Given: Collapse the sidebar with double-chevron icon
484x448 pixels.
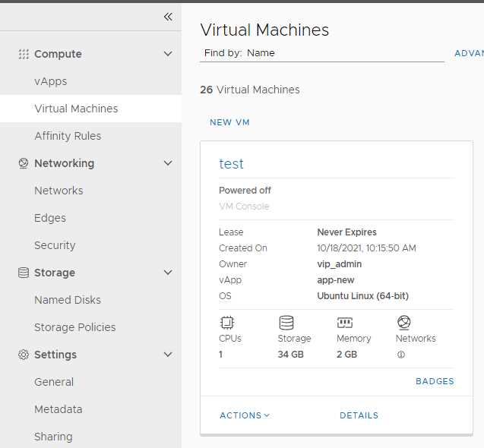Looking at the screenshot, I should 168,17.
